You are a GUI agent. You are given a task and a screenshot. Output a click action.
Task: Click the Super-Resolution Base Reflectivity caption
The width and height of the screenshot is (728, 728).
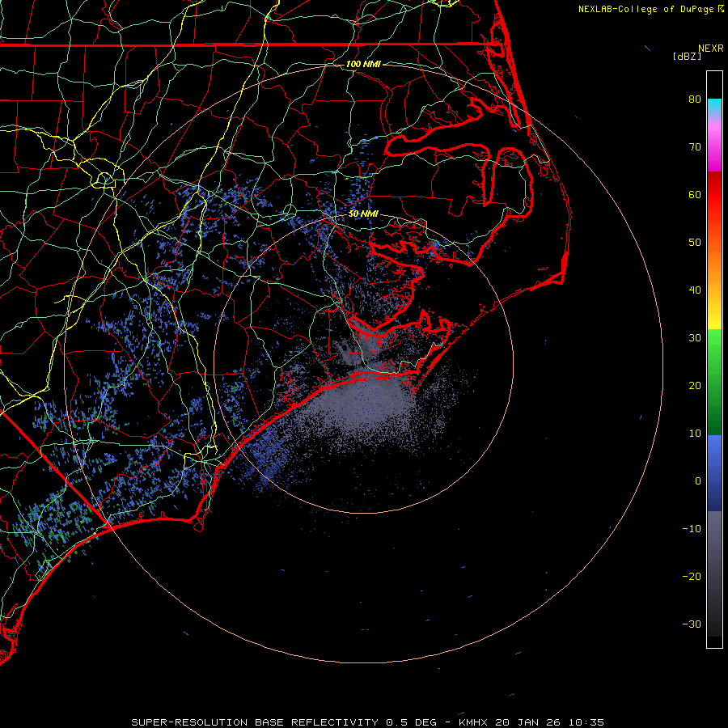point(368,722)
